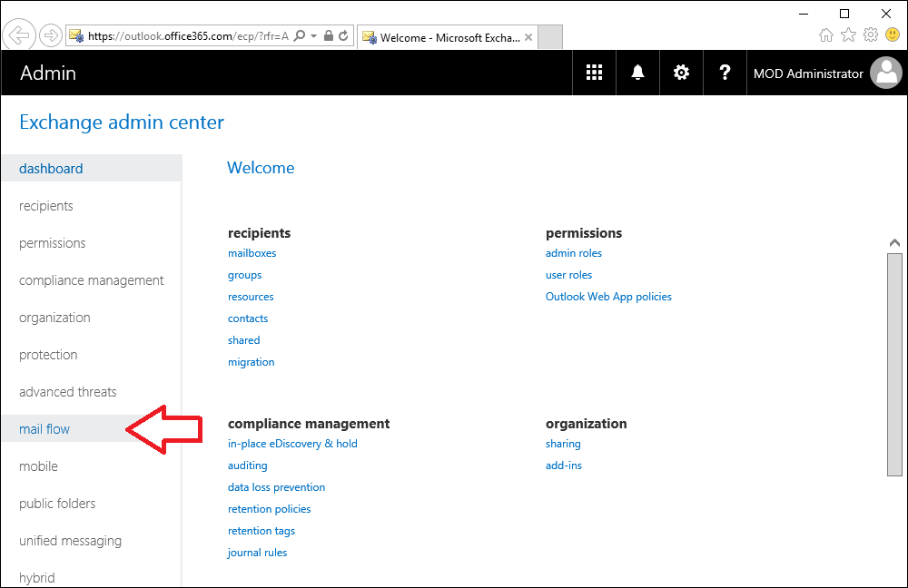The image size is (908, 588).
Task: Open Outlook Web App policies link
Action: tap(608, 297)
